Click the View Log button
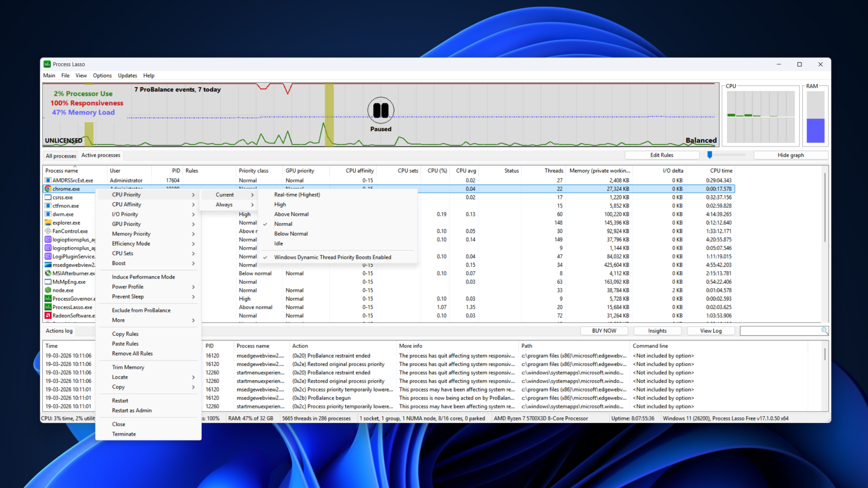 (x=711, y=331)
